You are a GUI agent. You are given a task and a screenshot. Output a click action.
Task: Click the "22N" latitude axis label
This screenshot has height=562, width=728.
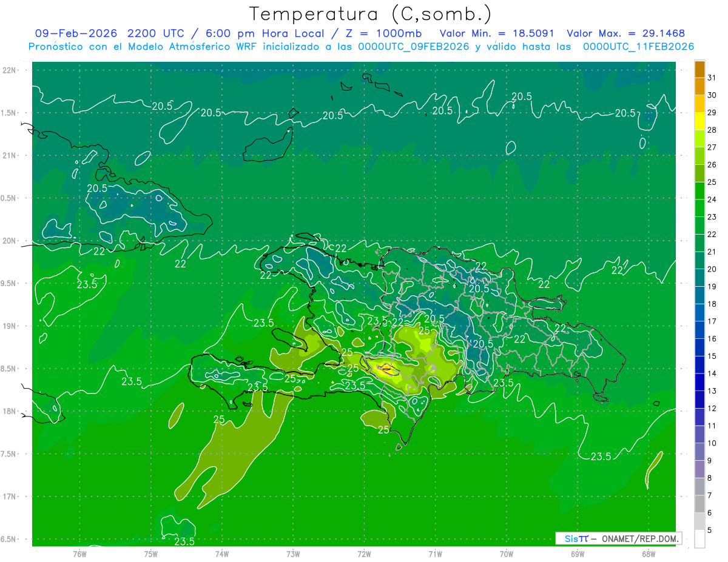pos(10,70)
